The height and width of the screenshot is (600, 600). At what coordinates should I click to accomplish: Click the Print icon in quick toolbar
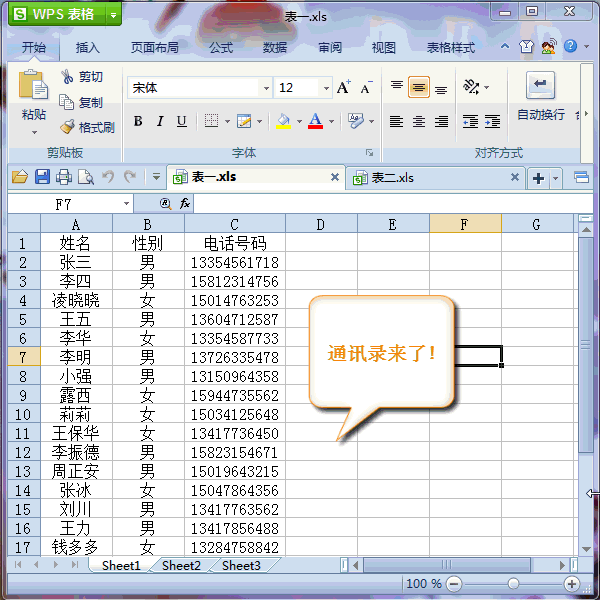pos(64,177)
